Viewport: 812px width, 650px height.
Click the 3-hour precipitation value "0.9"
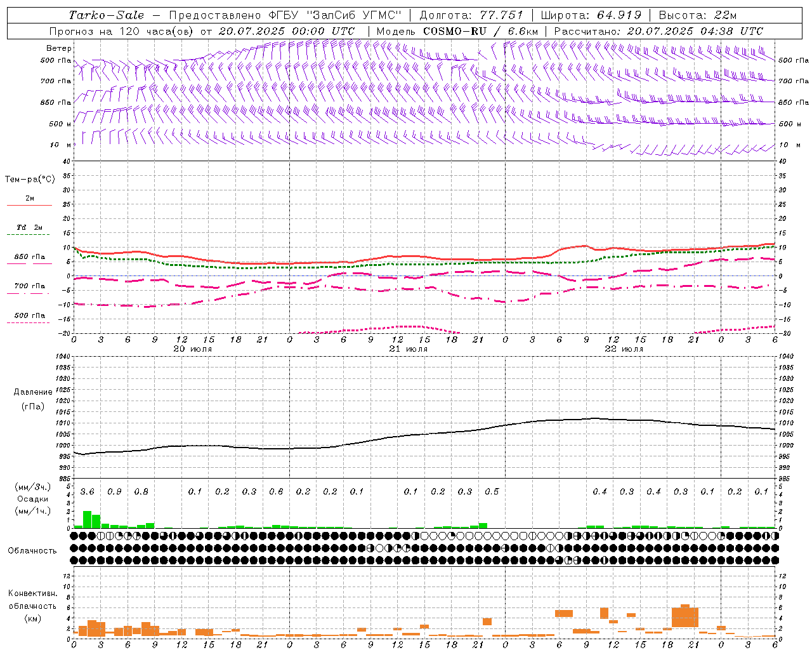114,492
